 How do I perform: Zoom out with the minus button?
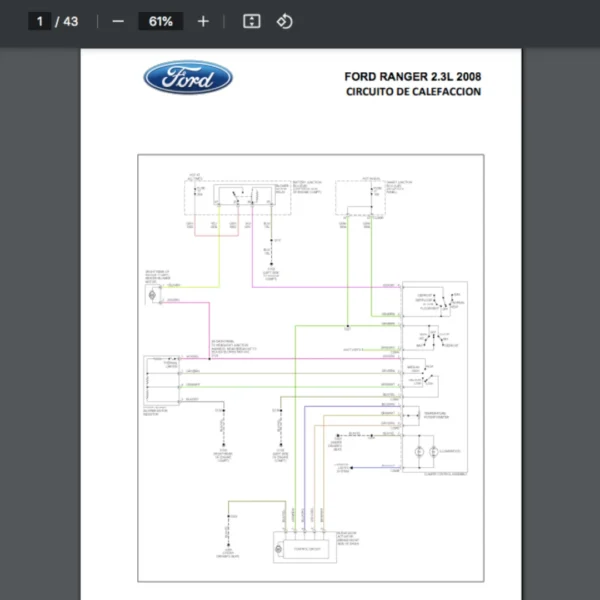click(118, 21)
